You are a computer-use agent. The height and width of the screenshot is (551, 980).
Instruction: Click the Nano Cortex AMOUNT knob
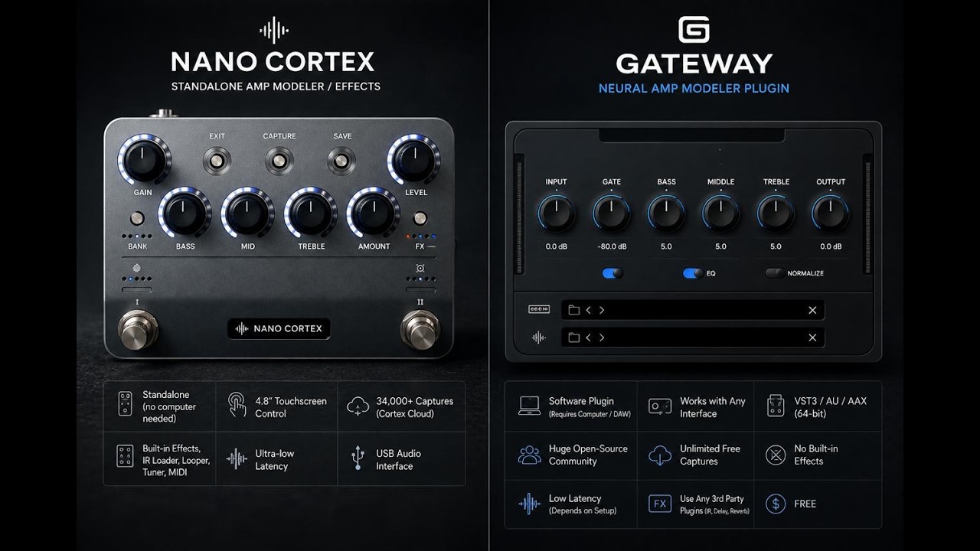coord(374,214)
